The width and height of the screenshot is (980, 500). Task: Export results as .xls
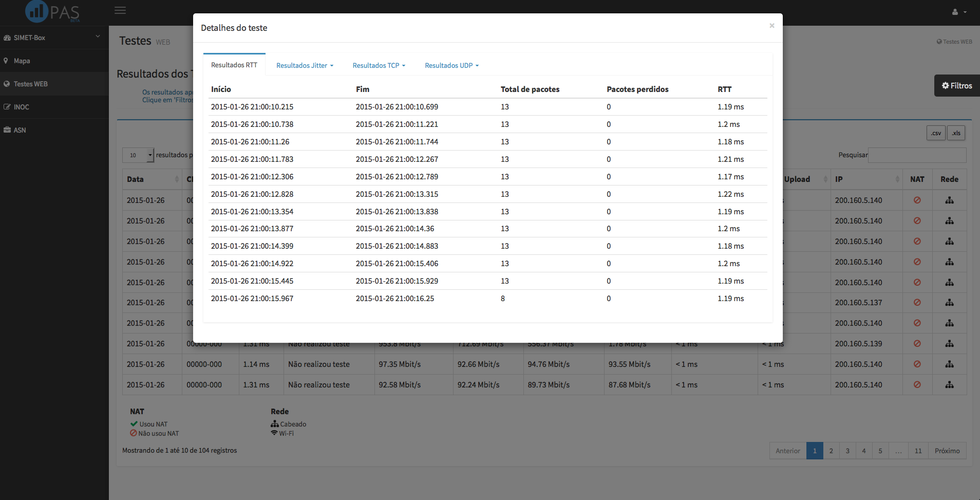pyautogui.click(x=956, y=133)
